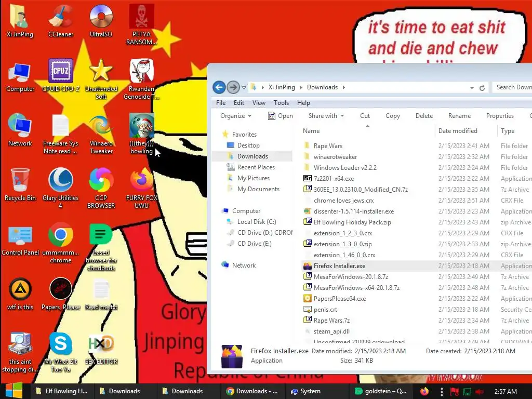Open the Help menu
This screenshot has width=532, height=399.
point(303,102)
